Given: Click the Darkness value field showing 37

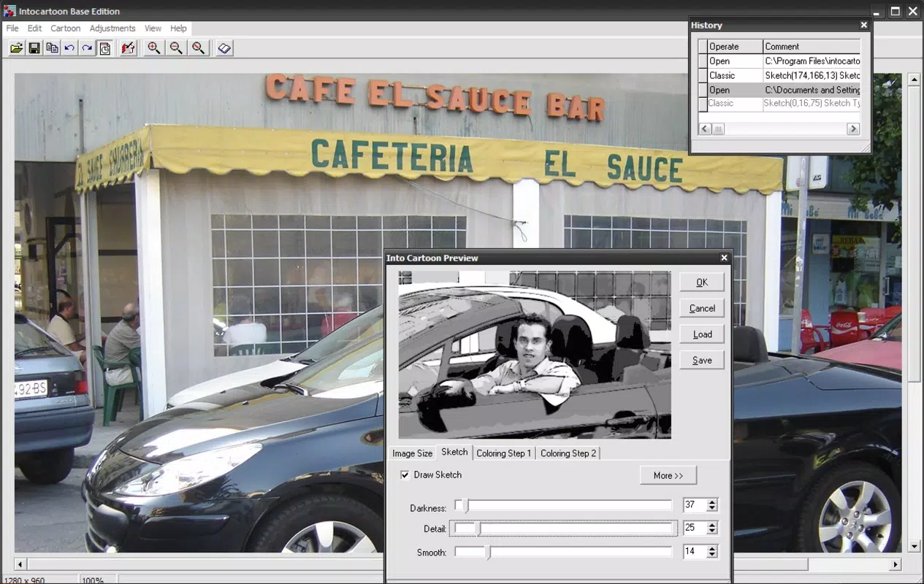Looking at the screenshot, I should click(x=694, y=505).
